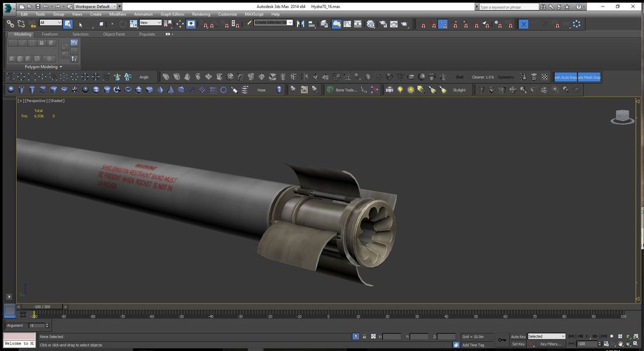Click frame 50 on the timeline ruler

[x=475, y=315]
